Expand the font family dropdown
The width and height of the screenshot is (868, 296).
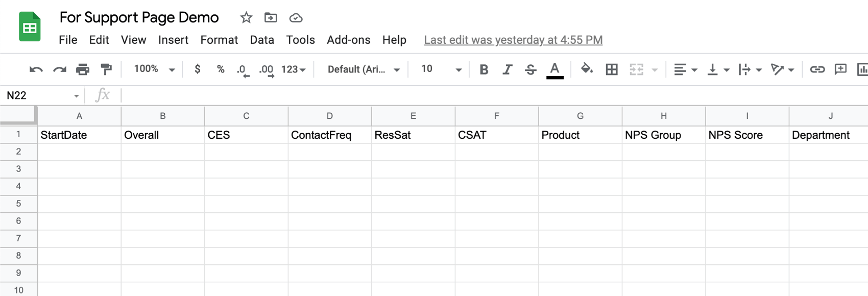coord(364,69)
